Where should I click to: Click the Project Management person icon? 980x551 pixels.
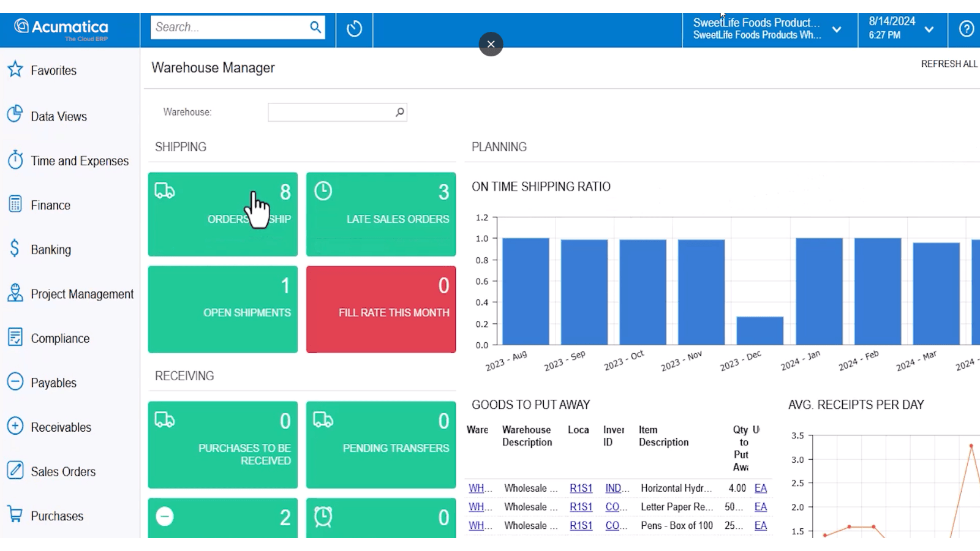pyautogui.click(x=15, y=293)
